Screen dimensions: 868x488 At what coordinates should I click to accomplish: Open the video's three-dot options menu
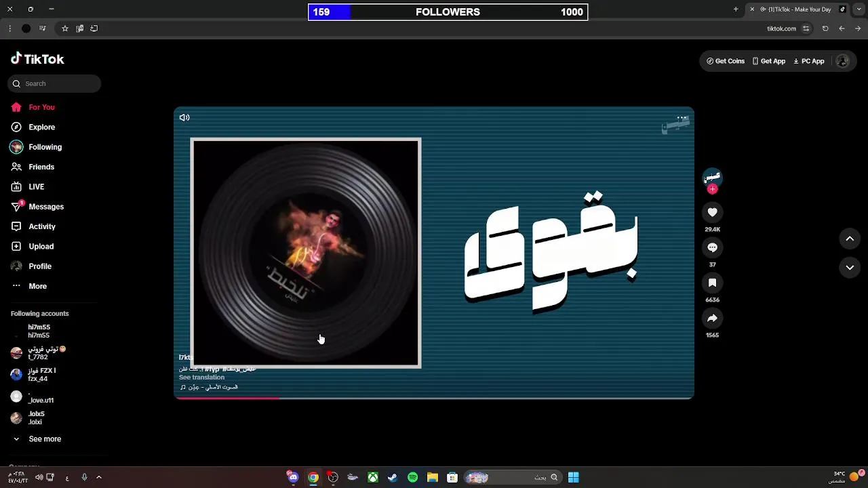(682, 117)
